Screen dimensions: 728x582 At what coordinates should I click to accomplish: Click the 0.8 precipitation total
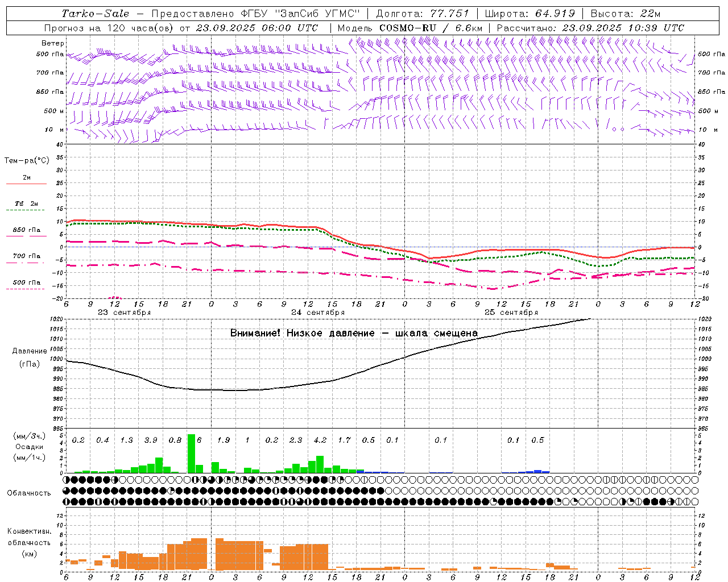pos(175,440)
